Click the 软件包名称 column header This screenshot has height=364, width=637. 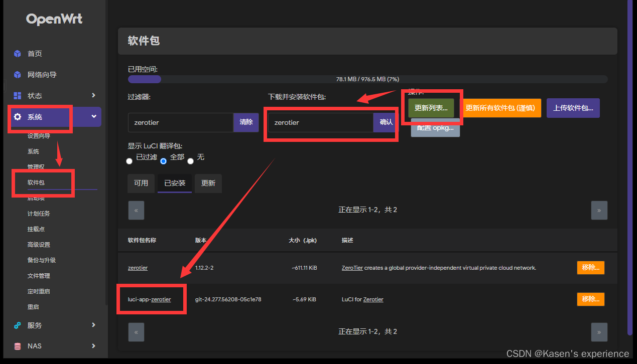point(142,240)
